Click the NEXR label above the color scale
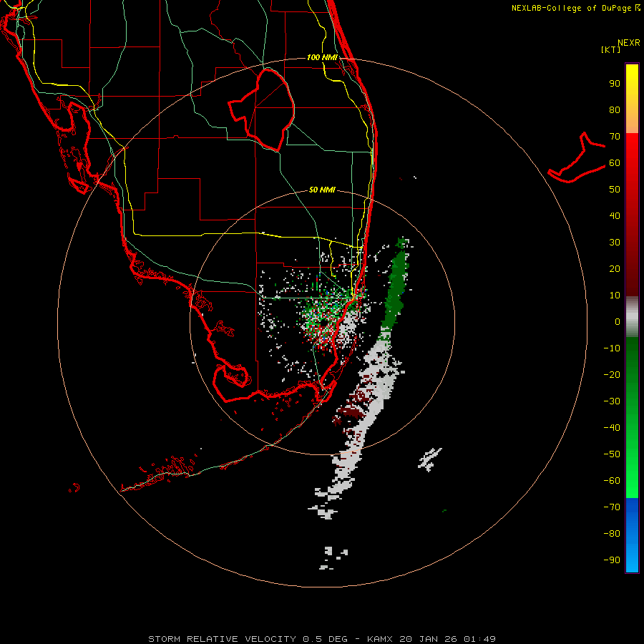 [629, 43]
